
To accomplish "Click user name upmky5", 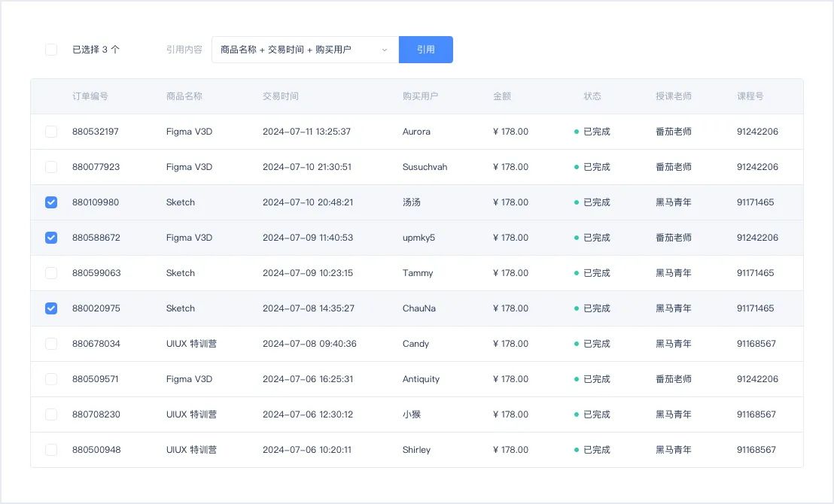I will coord(419,238).
